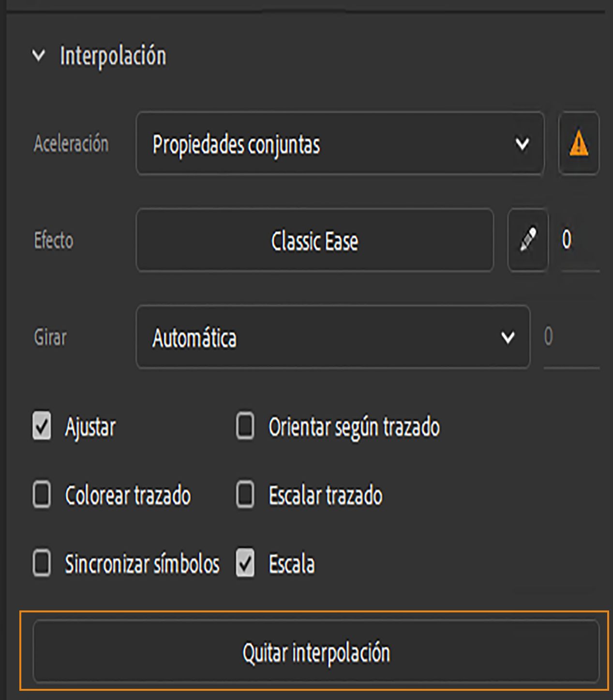The image size is (613, 700).
Task: Open the Classic Ease effect editor
Action: tap(314, 241)
